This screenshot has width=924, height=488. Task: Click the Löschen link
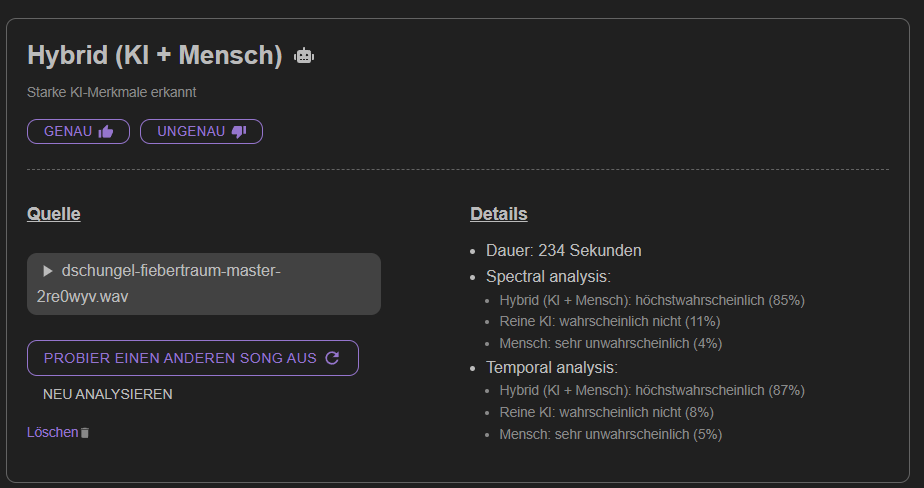point(52,432)
